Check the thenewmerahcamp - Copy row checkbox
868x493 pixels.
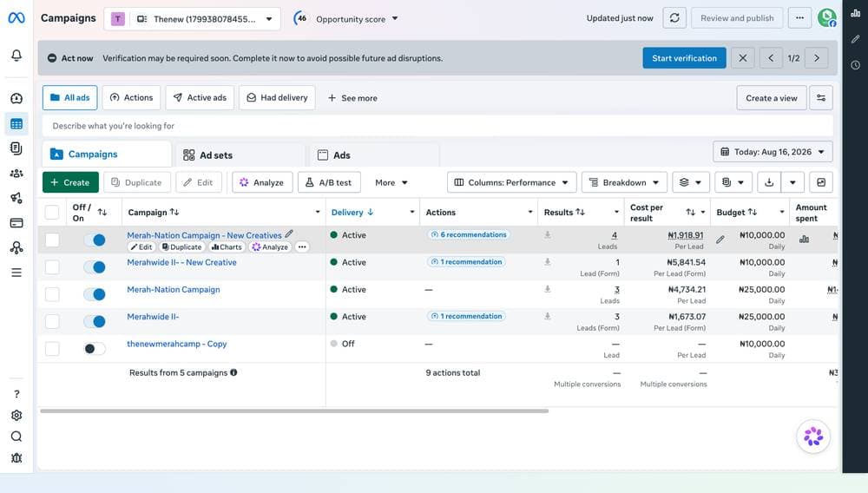(52, 348)
